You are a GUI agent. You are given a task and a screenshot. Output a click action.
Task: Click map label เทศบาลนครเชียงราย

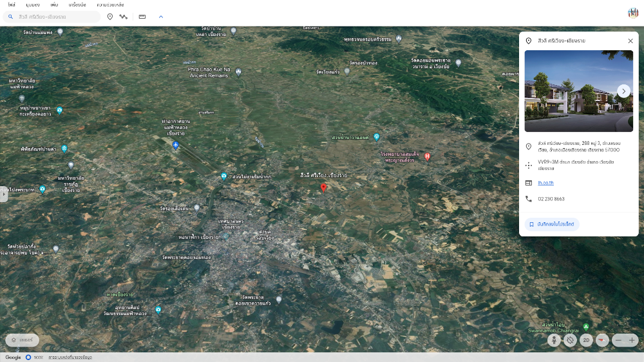tap(231, 224)
